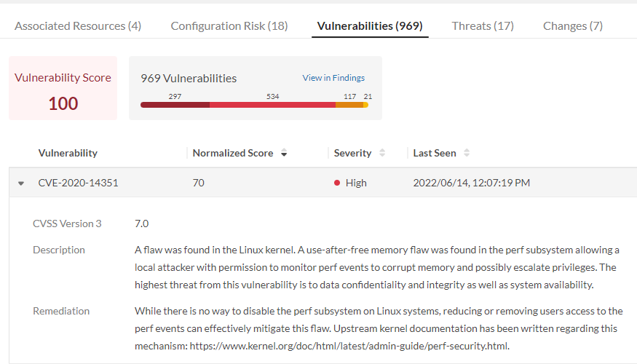Click the Vulnerability Score 100 card

tap(63, 88)
